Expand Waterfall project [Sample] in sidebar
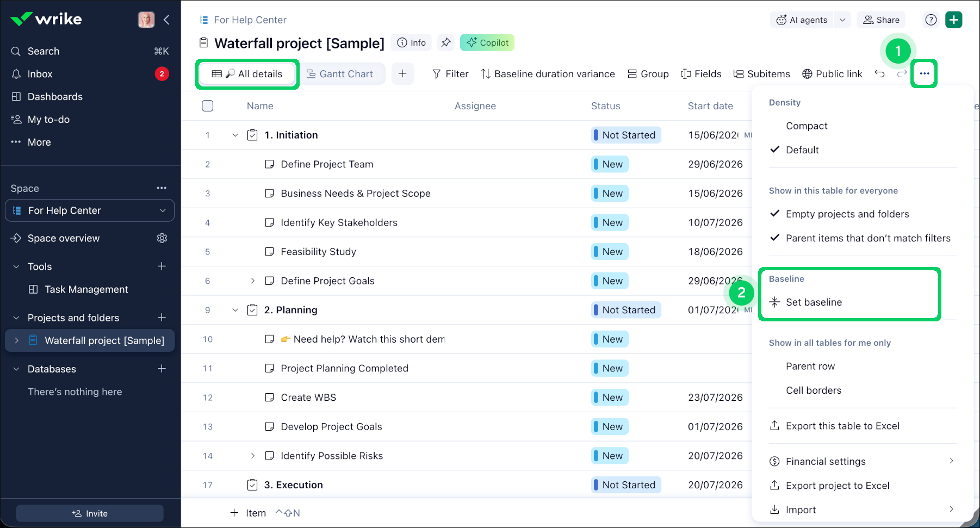Screen dimensions: 980x528 (16, 340)
